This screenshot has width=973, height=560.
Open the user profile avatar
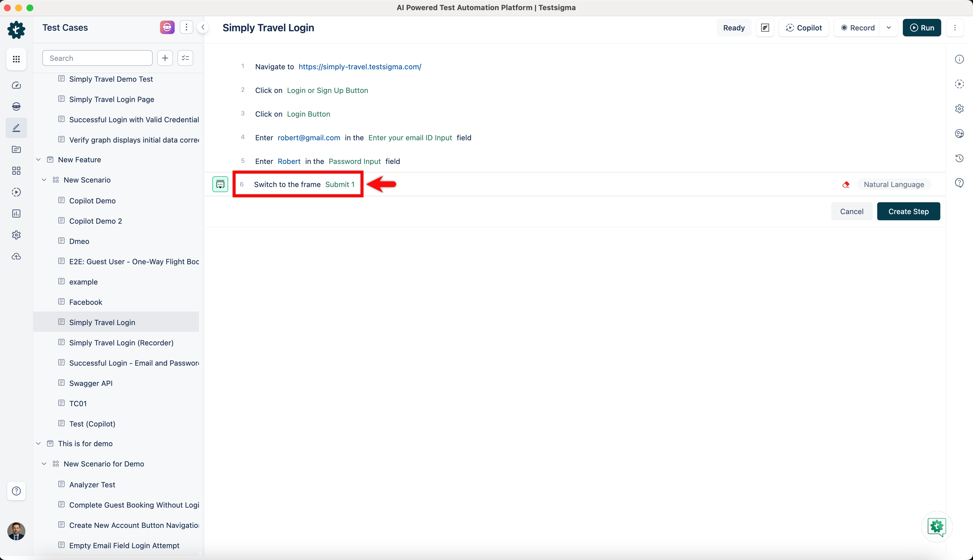16,531
